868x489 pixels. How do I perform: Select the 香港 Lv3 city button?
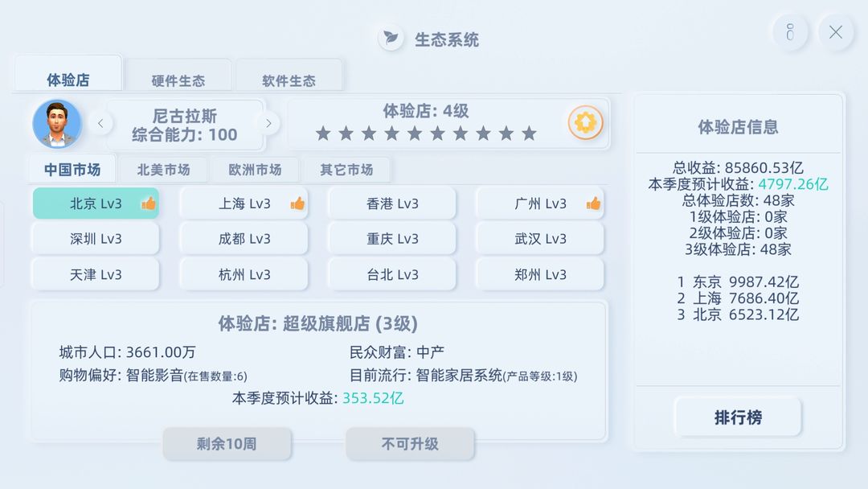pyautogui.click(x=392, y=203)
